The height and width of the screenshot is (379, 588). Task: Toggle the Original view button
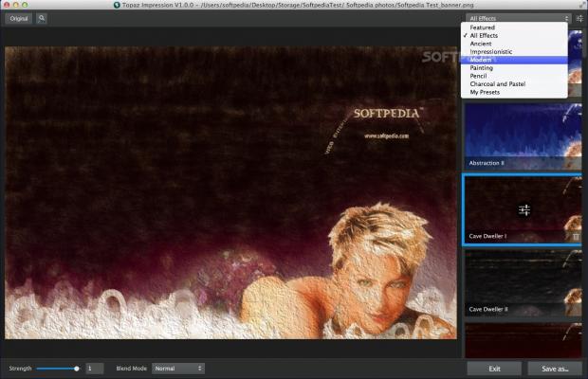(x=19, y=18)
